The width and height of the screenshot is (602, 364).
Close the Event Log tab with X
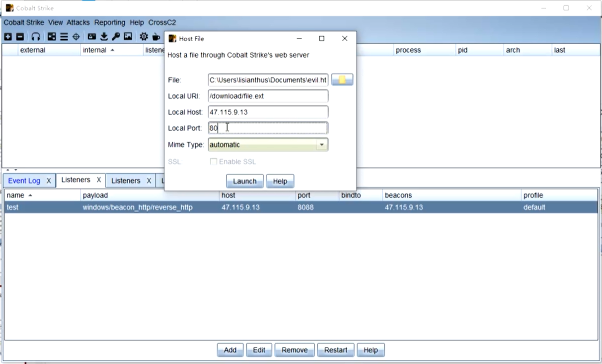point(49,181)
